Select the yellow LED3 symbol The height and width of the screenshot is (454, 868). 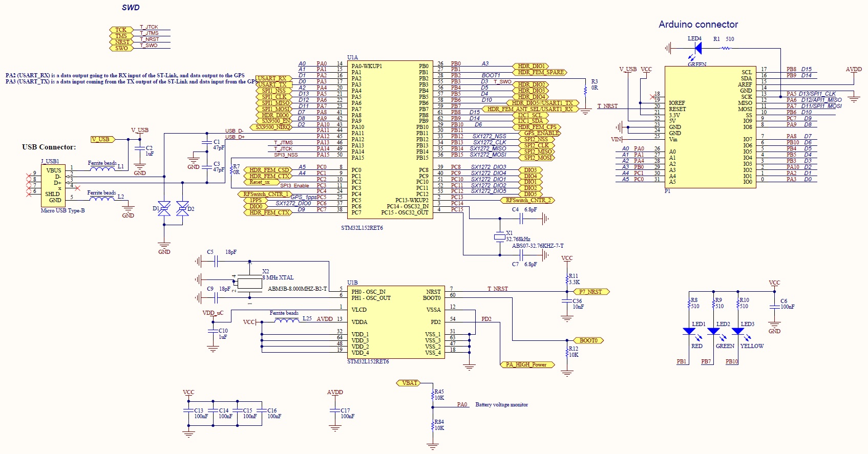click(x=738, y=331)
